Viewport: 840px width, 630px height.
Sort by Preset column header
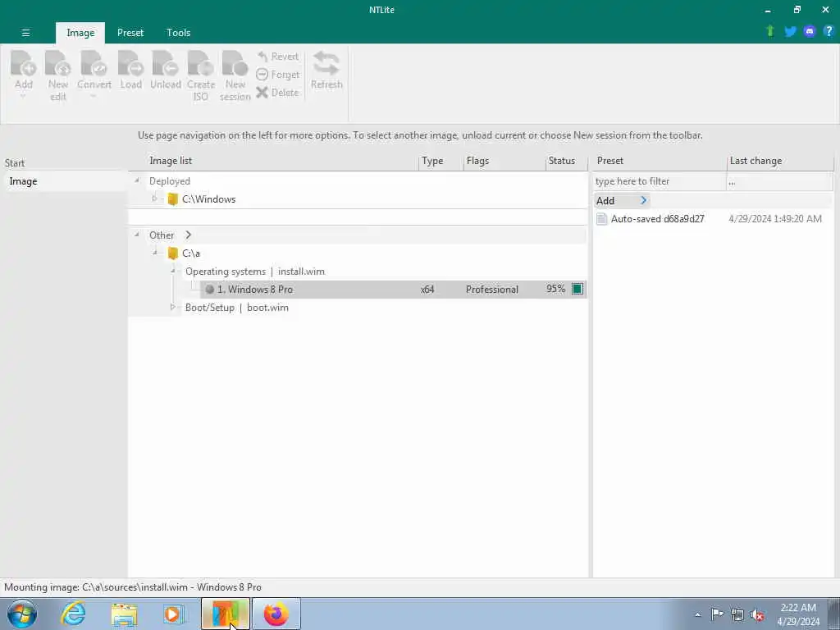[x=609, y=161]
